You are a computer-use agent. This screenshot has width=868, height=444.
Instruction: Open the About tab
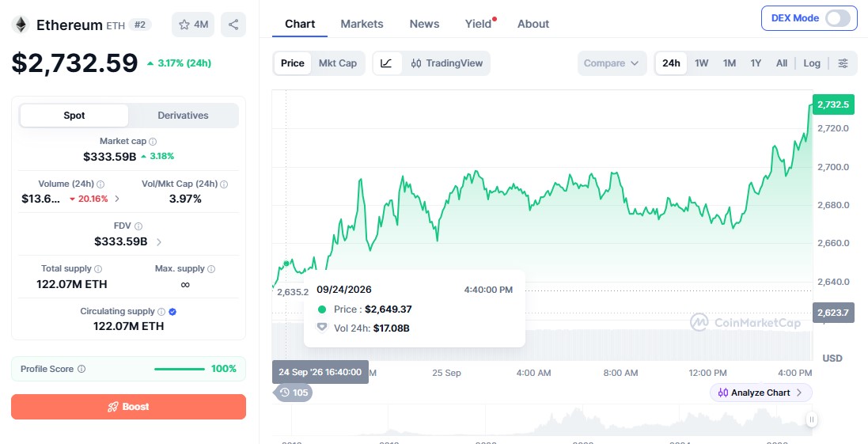click(533, 24)
